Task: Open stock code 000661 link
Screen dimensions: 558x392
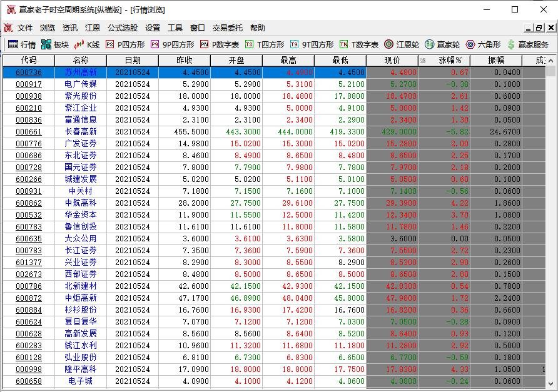Action: point(29,132)
